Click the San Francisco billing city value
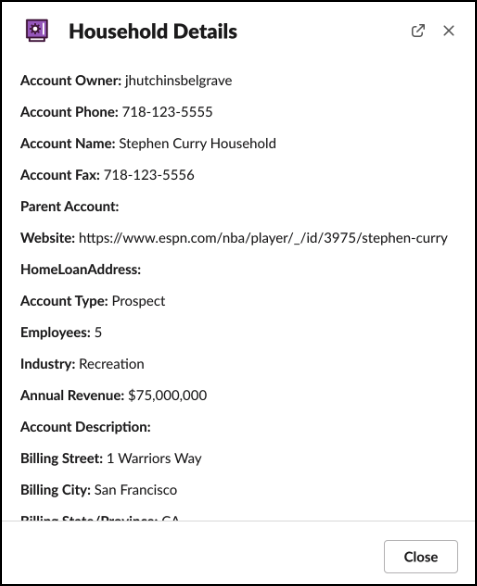This screenshot has width=477, height=586. click(x=136, y=490)
